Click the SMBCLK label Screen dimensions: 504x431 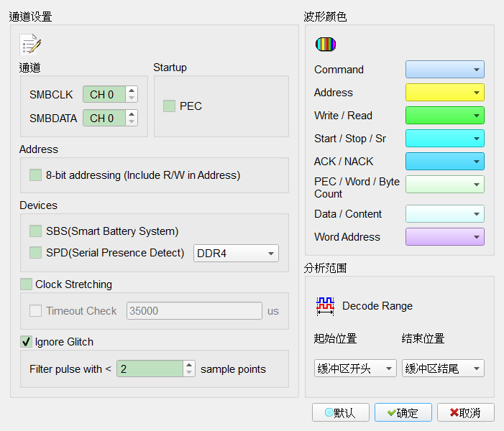(x=51, y=95)
